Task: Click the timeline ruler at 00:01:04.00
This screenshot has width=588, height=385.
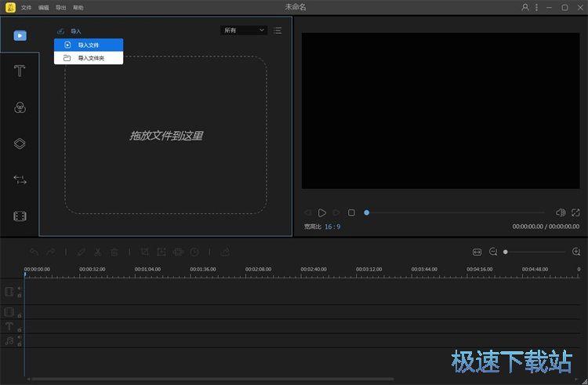Action: point(147,269)
